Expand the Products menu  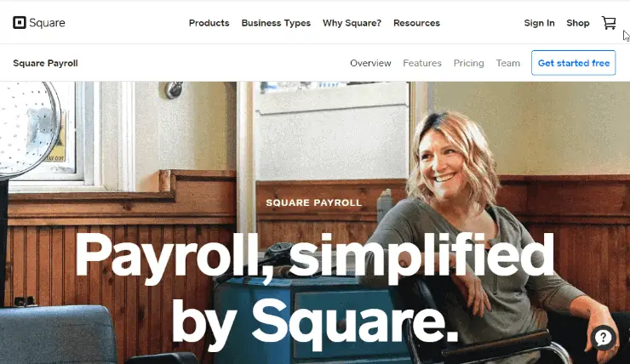click(209, 23)
